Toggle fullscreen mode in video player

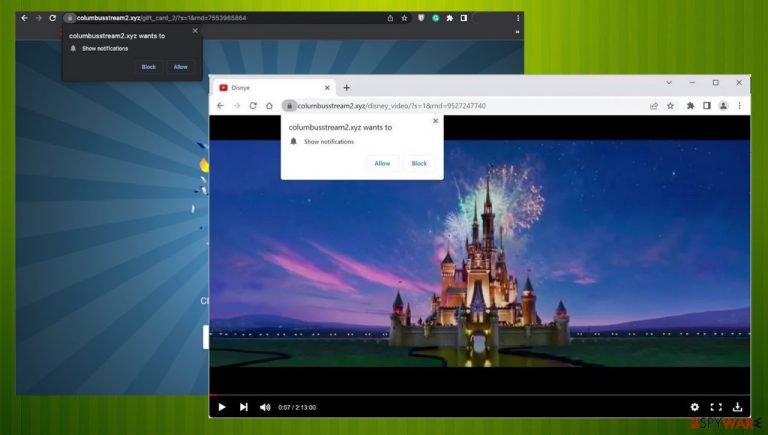coord(716,407)
